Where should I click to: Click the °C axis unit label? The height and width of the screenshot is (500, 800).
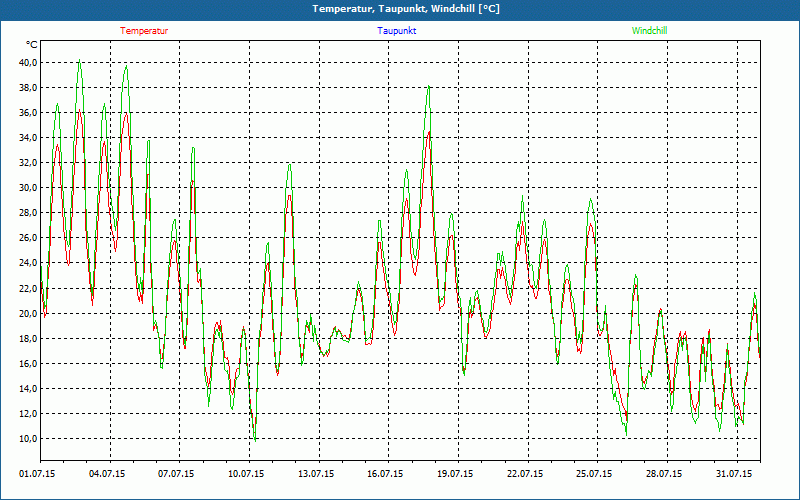pos(32,45)
